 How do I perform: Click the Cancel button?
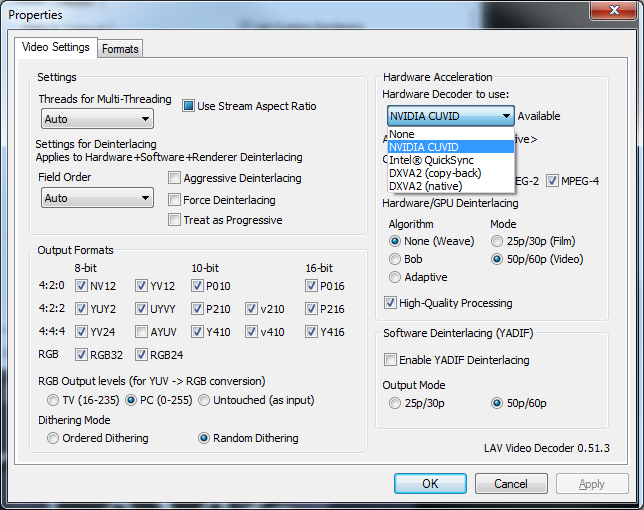[x=511, y=484]
